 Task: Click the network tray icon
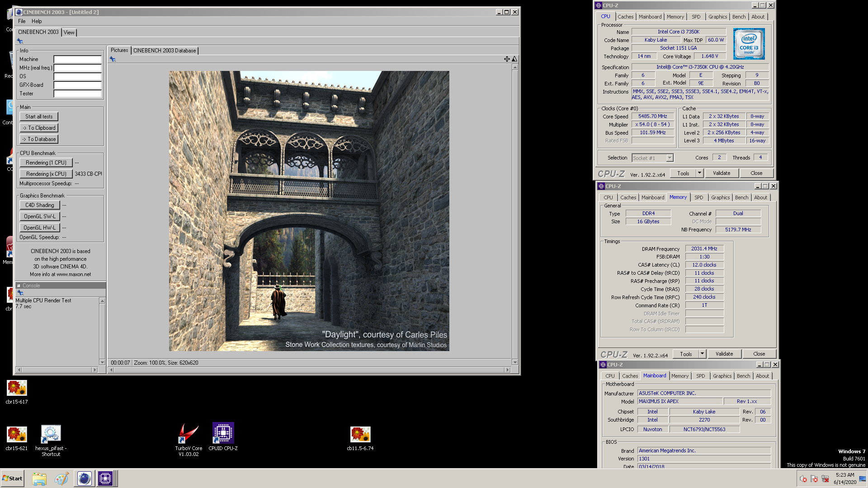click(825, 479)
